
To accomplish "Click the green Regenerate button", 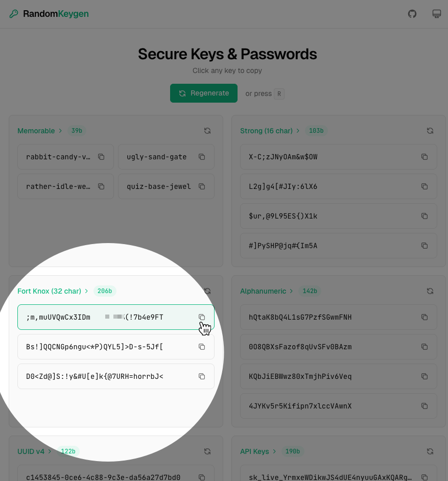I will 204,93.
